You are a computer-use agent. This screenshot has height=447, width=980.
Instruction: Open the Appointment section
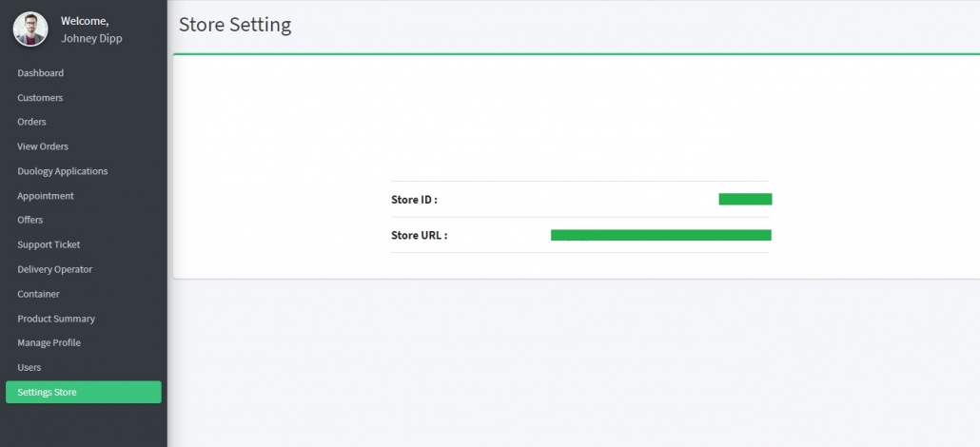(x=46, y=196)
